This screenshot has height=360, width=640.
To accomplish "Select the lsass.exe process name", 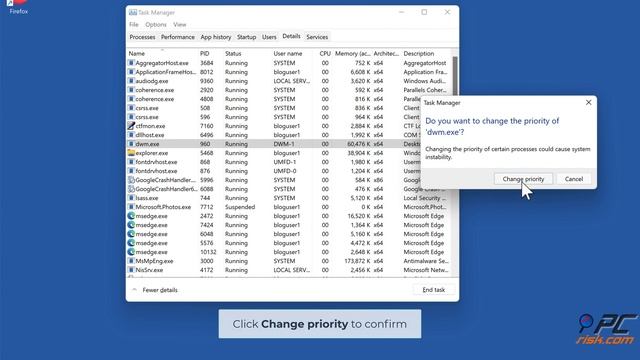I will pos(147,198).
